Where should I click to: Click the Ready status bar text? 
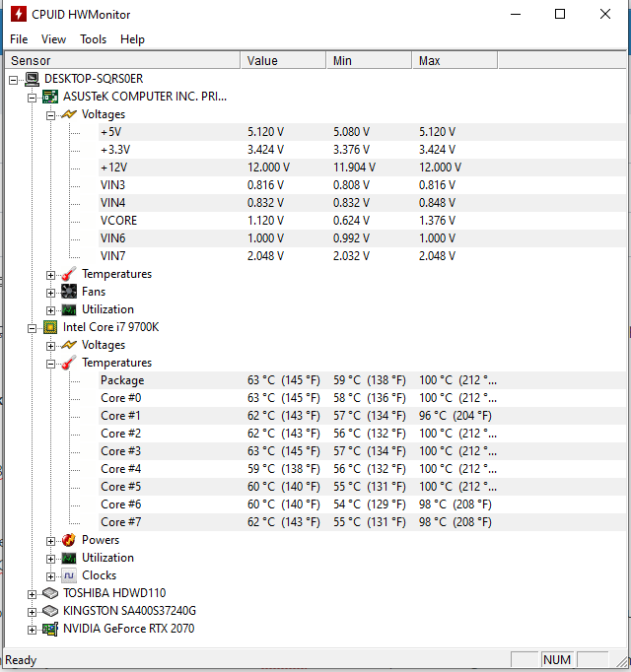tap(21, 660)
